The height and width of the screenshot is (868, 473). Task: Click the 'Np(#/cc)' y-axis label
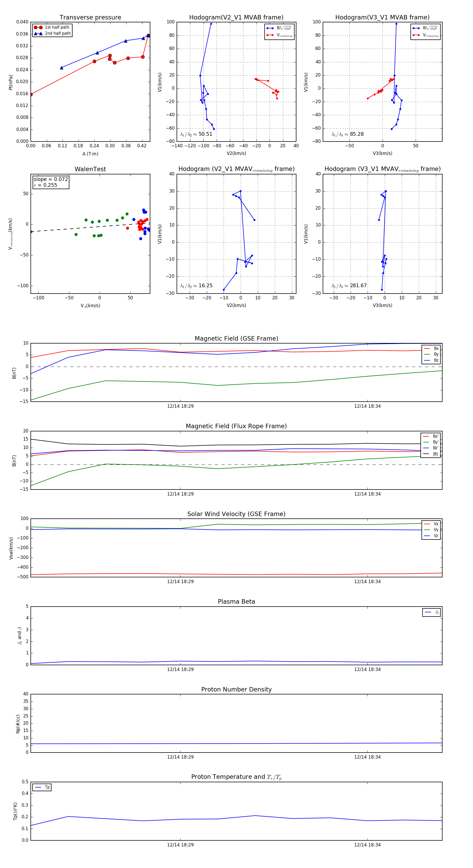coord(18,723)
